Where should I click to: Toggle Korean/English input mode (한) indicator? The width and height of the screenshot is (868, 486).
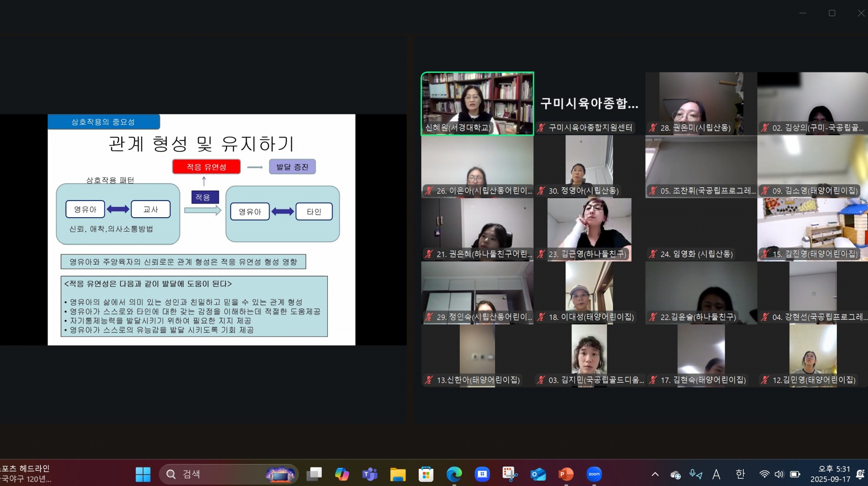pyautogui.click(x=740, y=474)
